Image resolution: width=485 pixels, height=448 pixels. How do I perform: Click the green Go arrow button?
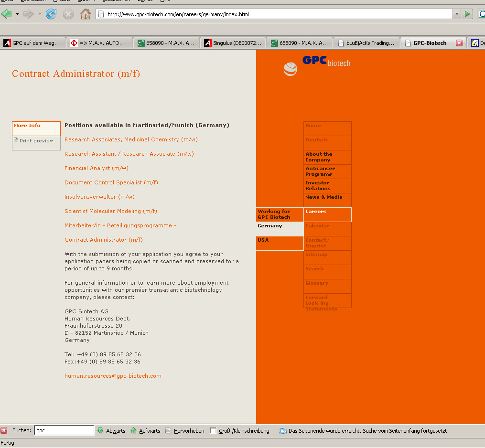[467, 14]
